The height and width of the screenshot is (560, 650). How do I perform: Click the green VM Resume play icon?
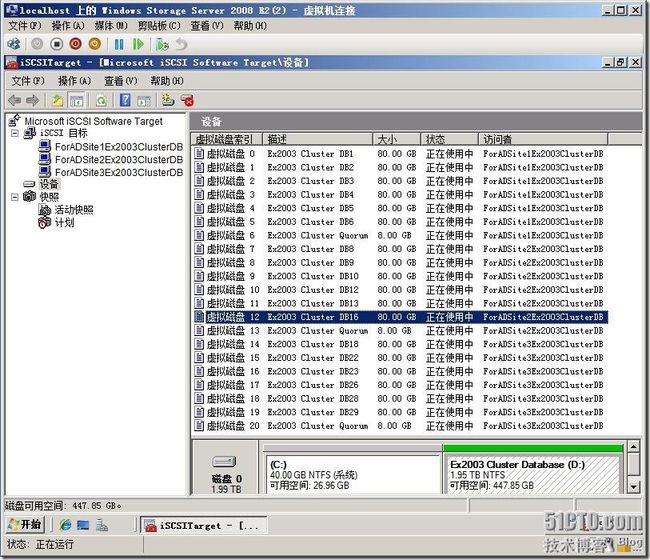pyautogui.click(x=135, y=44)
